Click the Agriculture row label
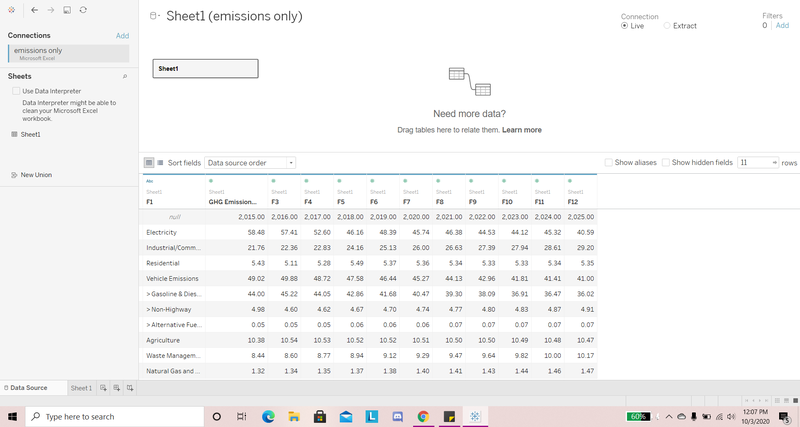The height and width of the screenshot is (427, 800). (163, 340)
